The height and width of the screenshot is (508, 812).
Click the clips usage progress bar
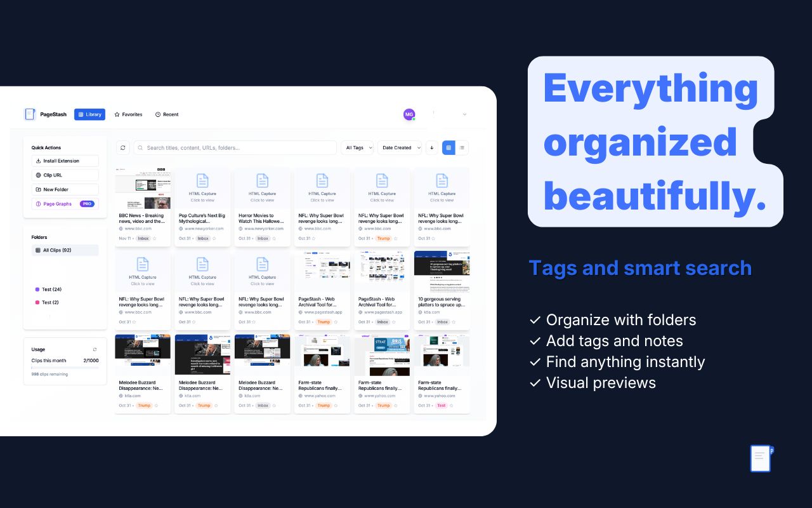[65, 367]
